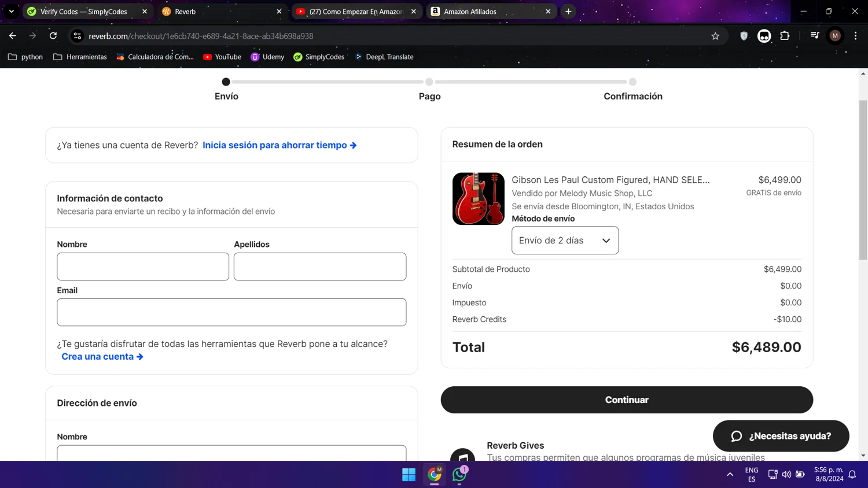Click the address bar URL
The height and width of the screenshot is (488, 868).
click(x=201, y=36)
